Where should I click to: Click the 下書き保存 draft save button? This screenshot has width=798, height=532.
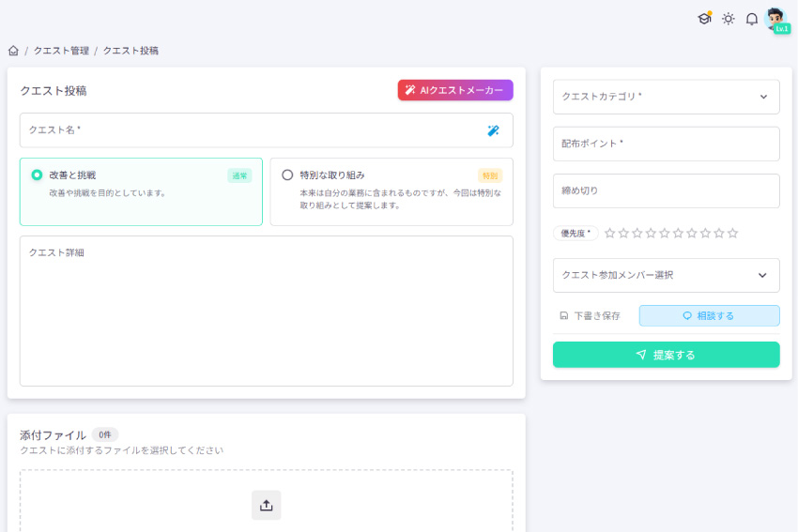pos(591,316)
